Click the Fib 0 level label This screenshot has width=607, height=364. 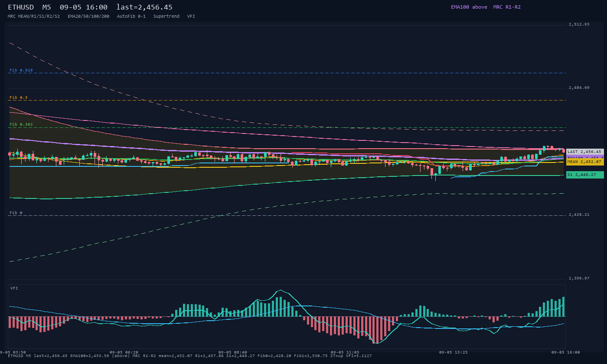click(x=16, y=213)
